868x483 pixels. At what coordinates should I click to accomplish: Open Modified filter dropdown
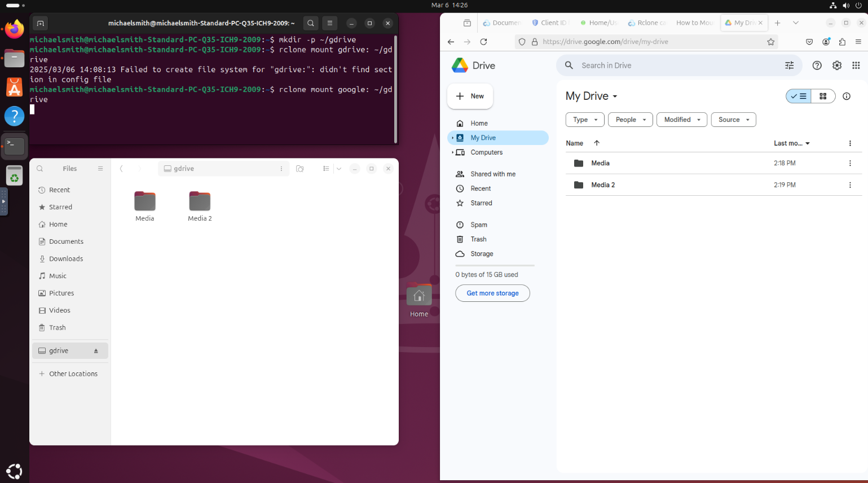point(682,120)
